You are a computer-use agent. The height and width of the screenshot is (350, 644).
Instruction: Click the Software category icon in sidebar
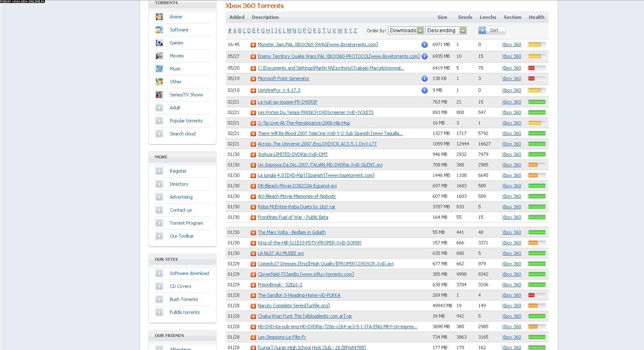[159, 30]
